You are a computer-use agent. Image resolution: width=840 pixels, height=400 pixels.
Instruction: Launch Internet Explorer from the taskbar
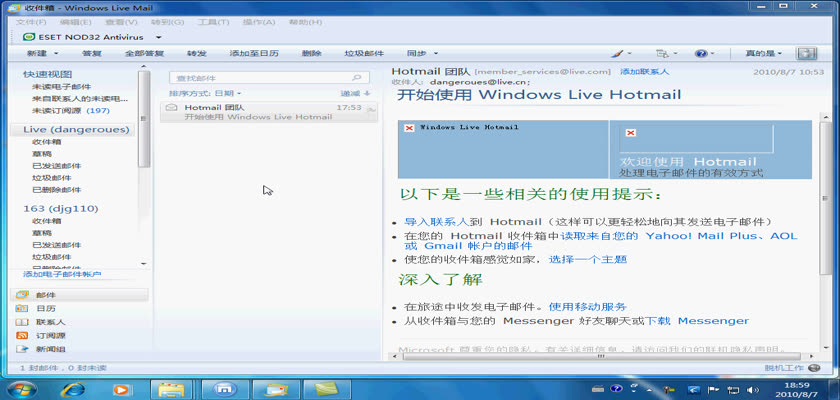[73, 388]
